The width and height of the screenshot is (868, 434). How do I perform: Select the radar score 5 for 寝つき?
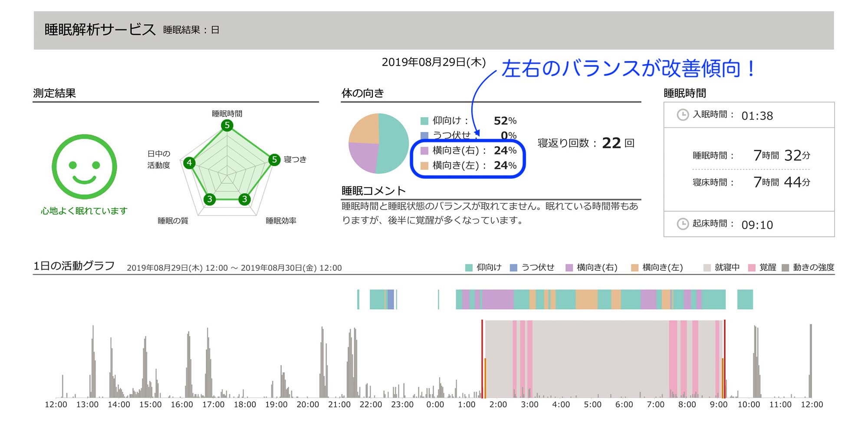click(274, 160)
